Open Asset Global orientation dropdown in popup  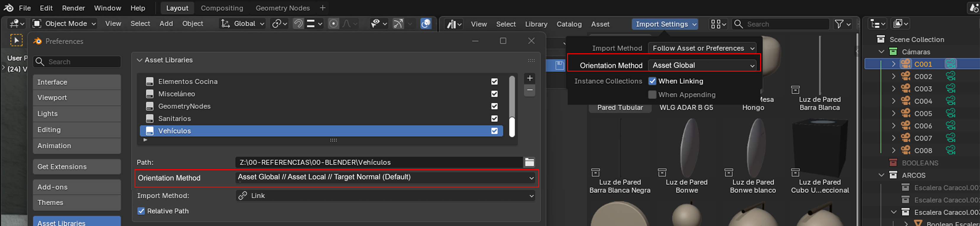[702, 65]
